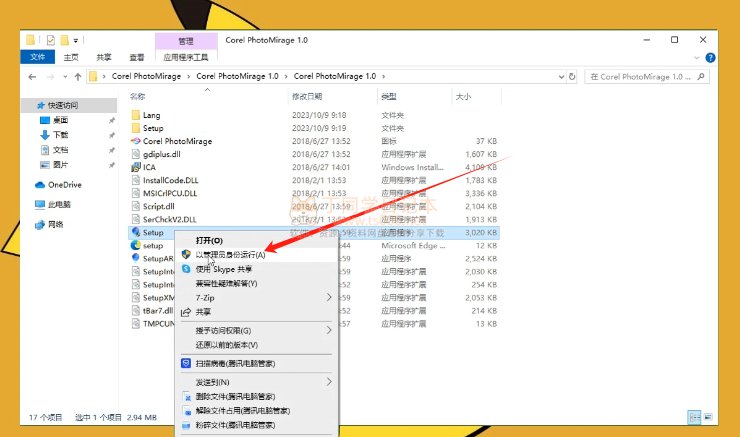This screenshot has height=437, width=740.
Task: Select the ICA installer package icon
Action: coord(136,167)
